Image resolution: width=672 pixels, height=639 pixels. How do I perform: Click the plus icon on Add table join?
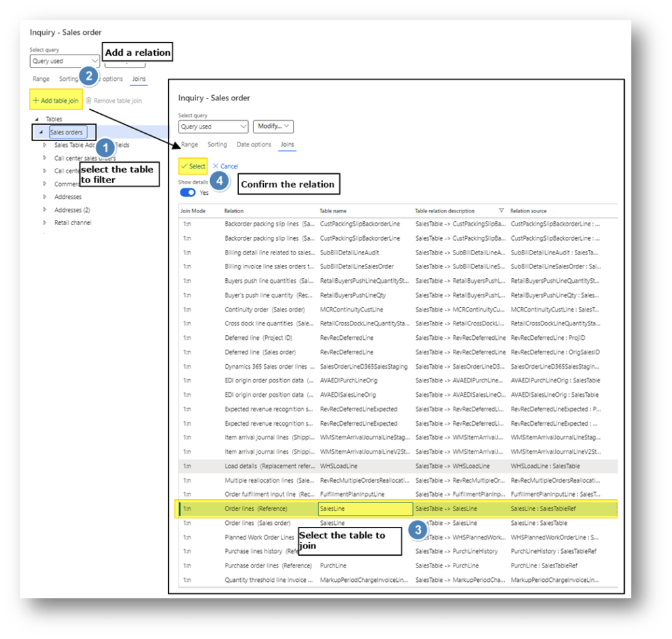36,100
